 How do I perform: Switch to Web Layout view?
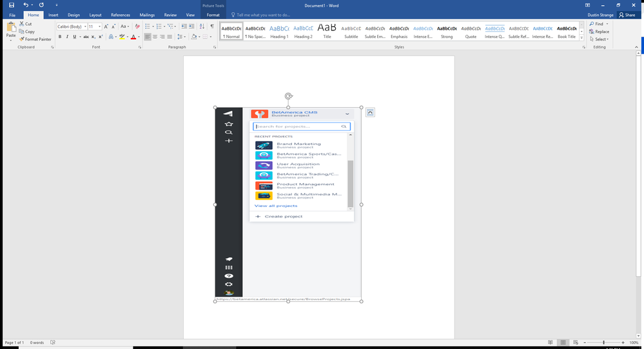click(576, 343)
